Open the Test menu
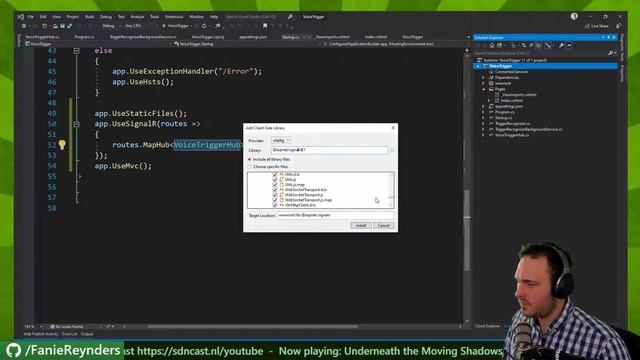Screen dimensions: 640x360 121,17
